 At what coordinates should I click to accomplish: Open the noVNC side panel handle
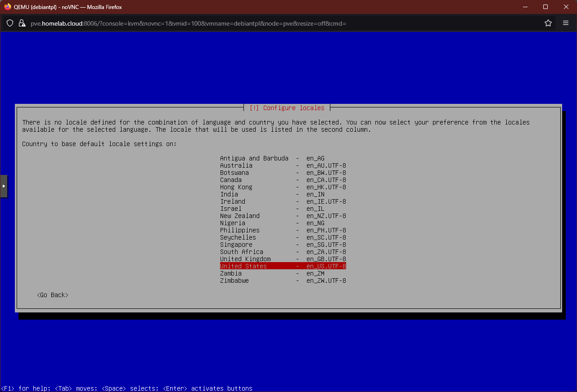[3, 186]
